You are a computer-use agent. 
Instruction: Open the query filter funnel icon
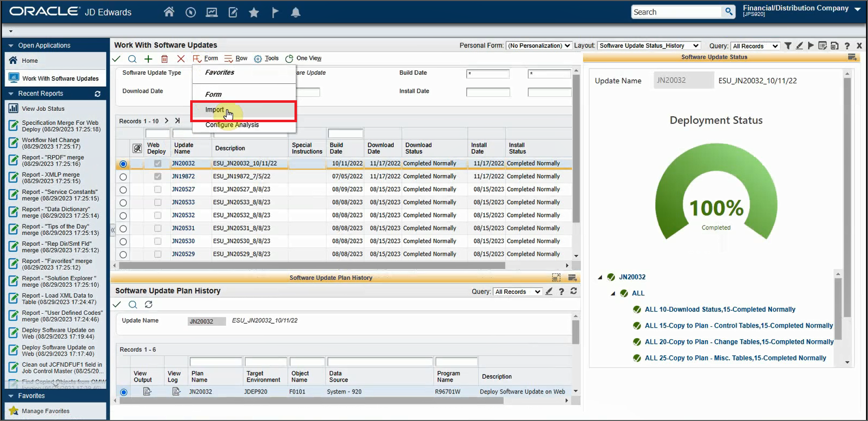[788, 45]
